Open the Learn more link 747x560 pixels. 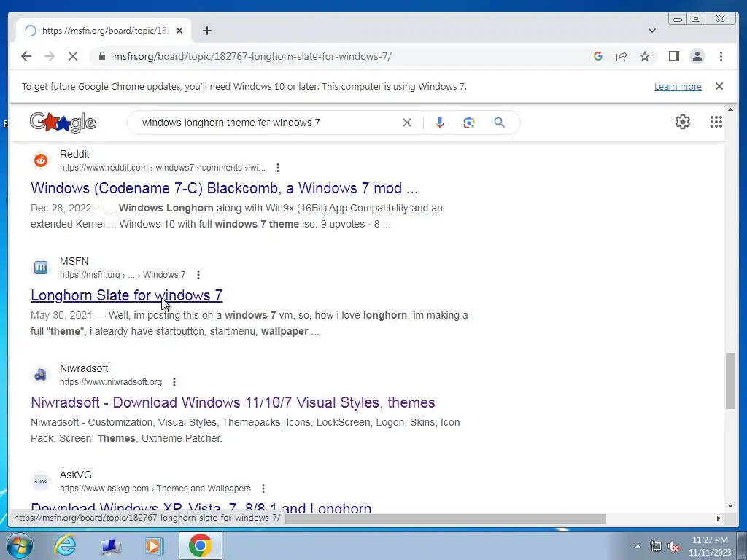tap(678, 87)
